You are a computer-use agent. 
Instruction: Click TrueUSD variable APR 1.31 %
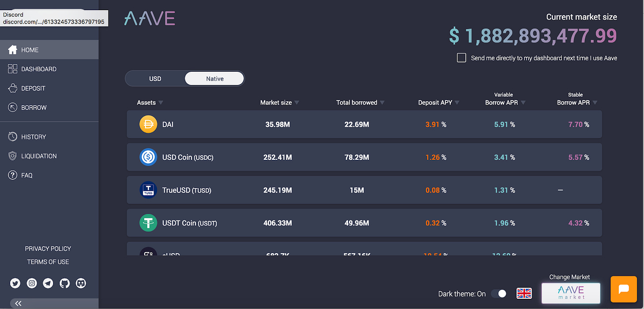[x=504, y=190]
